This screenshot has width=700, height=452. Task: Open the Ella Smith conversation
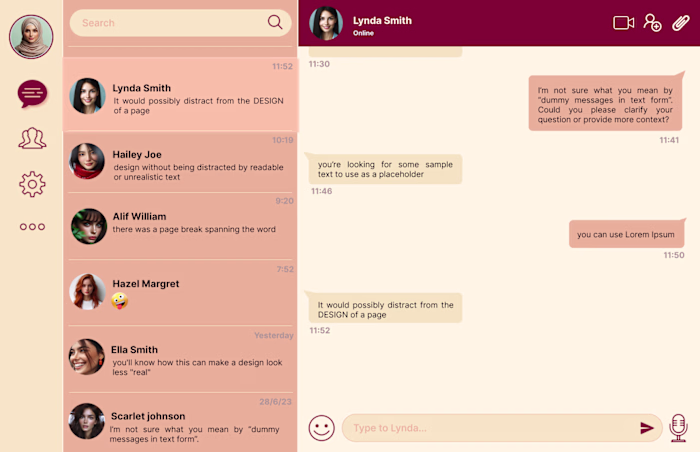click(x=180, y=359)
